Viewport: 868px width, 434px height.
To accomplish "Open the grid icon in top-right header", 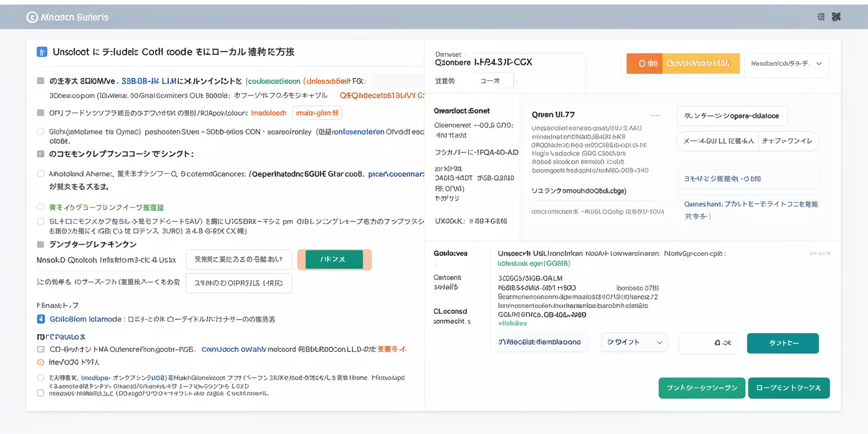I will (821, 17).
